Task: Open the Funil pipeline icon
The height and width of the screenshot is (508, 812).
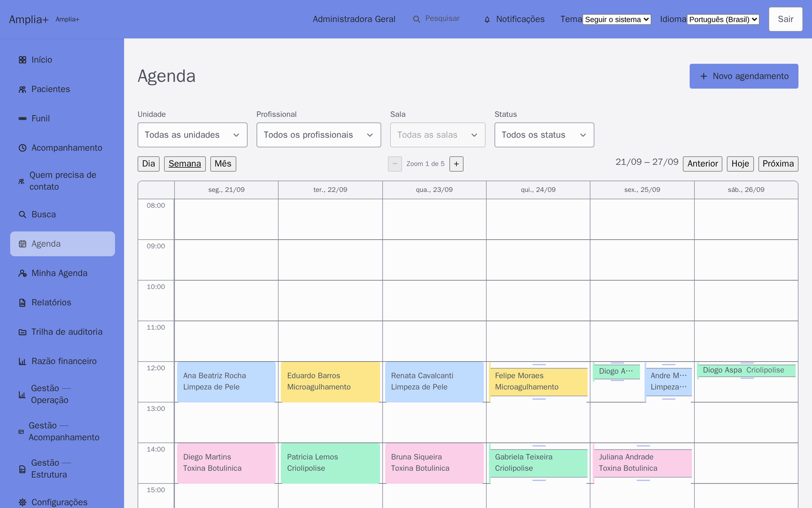Action: pos(22,118)
